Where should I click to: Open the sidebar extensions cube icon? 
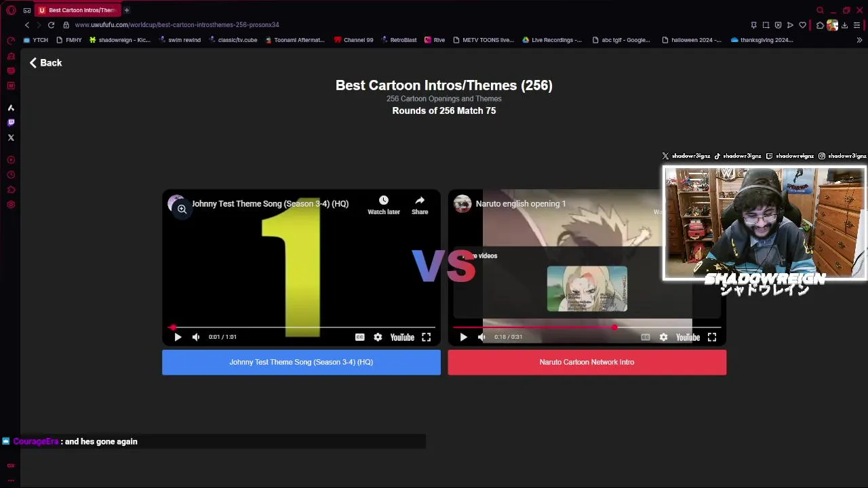[x=11, y=190]
